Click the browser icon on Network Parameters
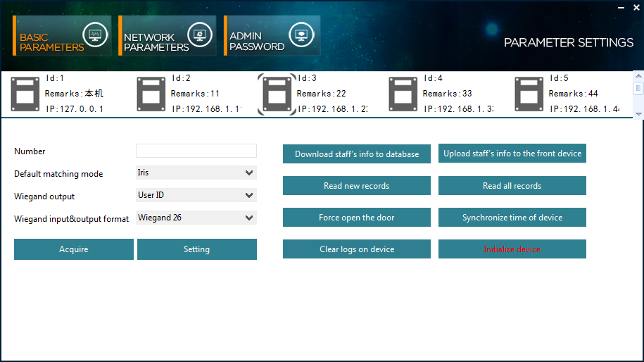The height and width of the screenshot is (362, 644). coord(200,35)
